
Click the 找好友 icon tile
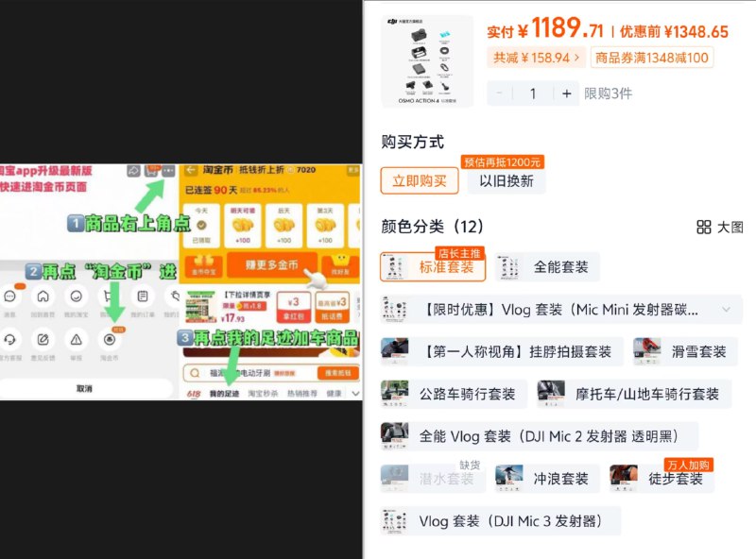(x=340, y=265)
